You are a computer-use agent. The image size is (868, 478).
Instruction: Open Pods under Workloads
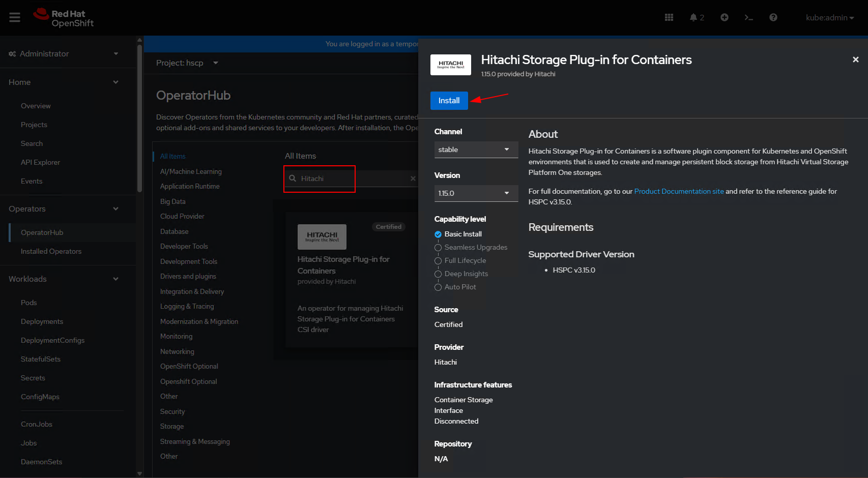click(29, 303)
